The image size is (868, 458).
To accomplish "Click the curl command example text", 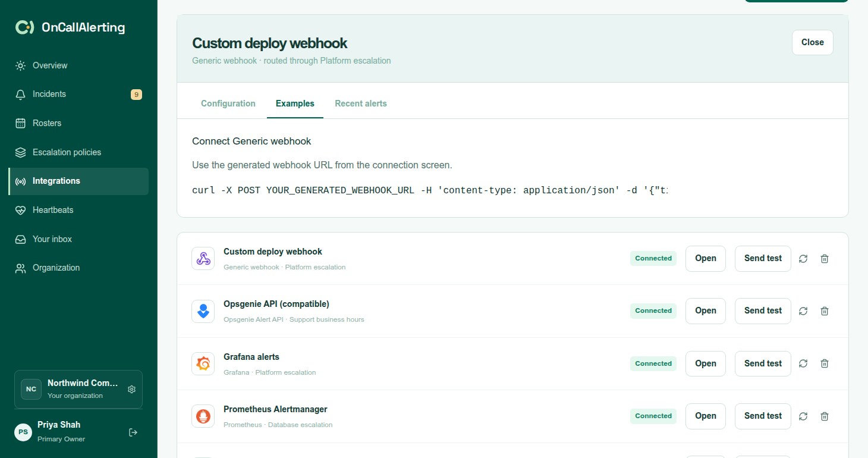I will [x=430, y=190].
